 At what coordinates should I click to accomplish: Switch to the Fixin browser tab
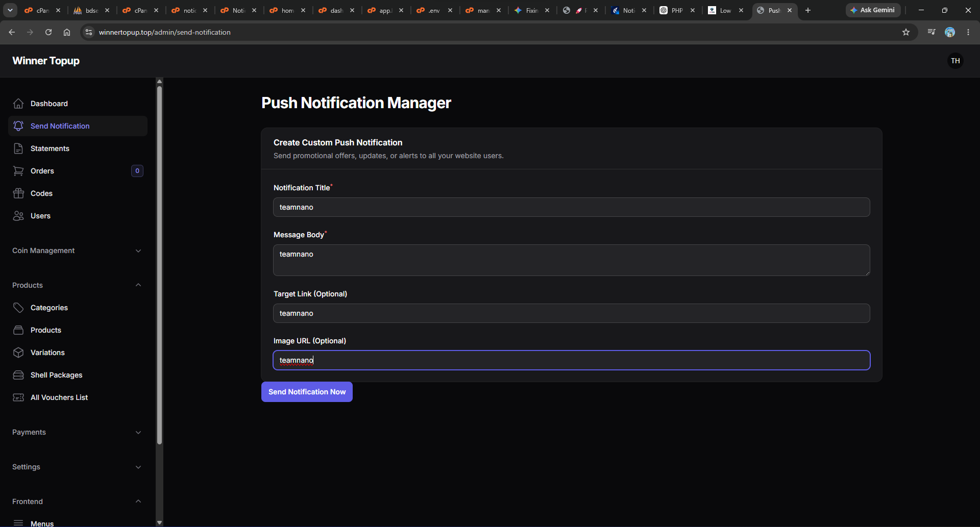coord(531,10)
